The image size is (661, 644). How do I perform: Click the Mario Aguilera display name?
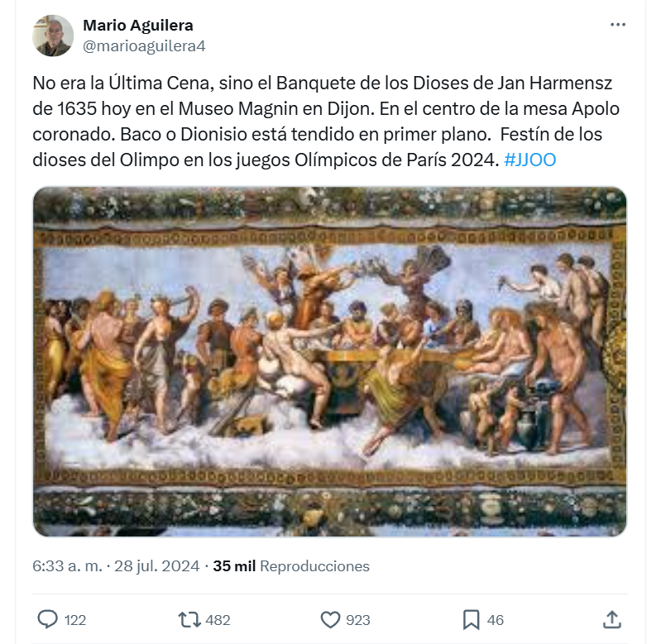pyautogui.click(x=138, y=26)
